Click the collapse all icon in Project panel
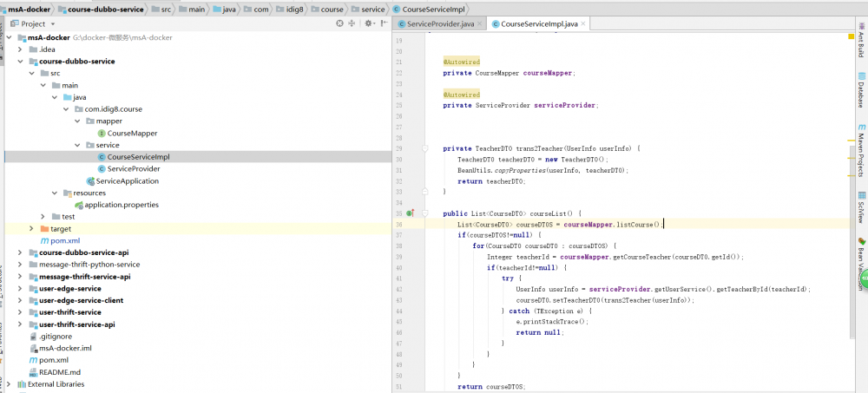The height and width of the screenshot is (393, 868). (352, 23)
